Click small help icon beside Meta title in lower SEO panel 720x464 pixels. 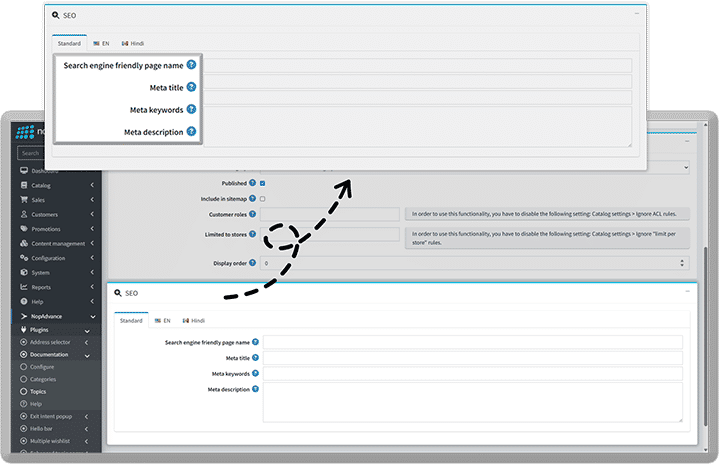255,357
